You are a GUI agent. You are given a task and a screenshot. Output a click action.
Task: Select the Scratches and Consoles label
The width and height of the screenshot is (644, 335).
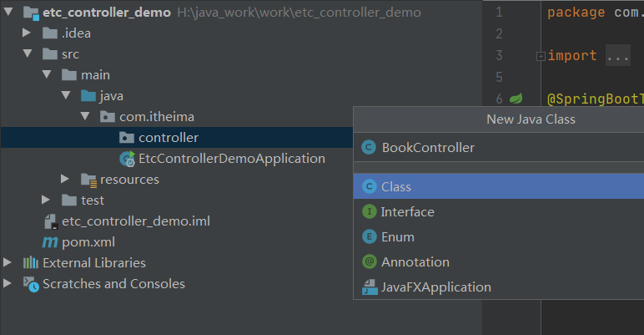pos(113,283)
